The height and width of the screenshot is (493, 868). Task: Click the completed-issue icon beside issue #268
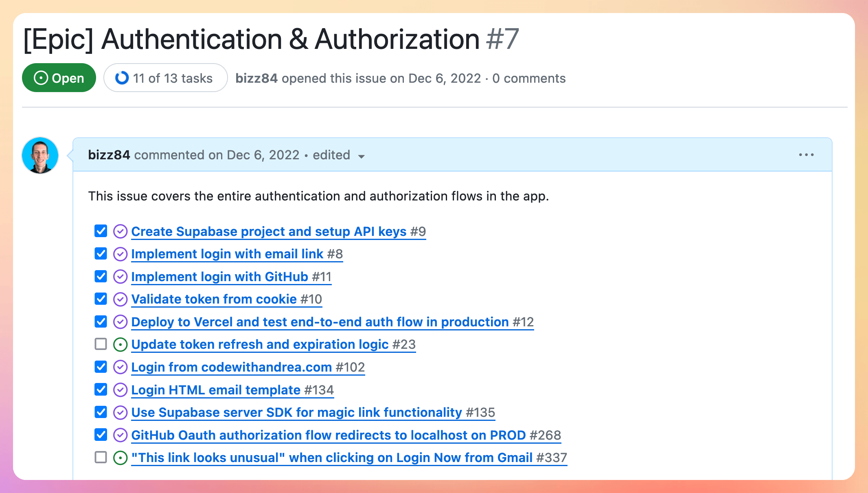(x=120, y=435)
